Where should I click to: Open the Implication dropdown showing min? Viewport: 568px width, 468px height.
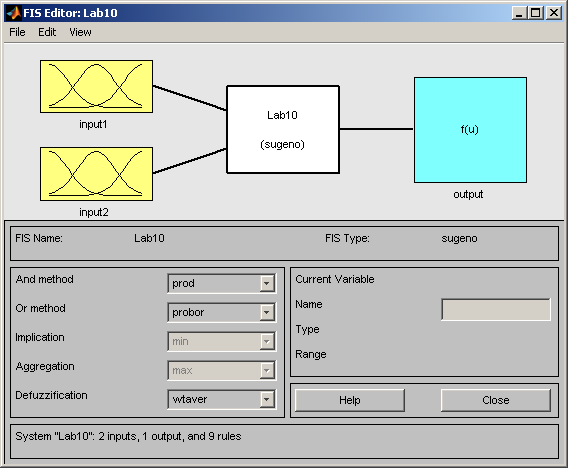point(222,341)
